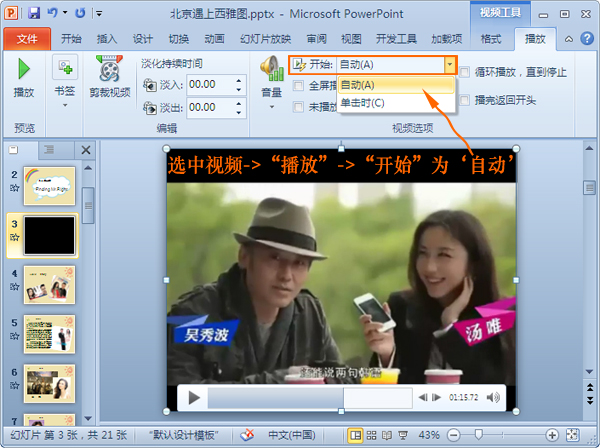Increase the Fade In duration spinner
Image resolution: width=600 pixels, height=448 pixels.
point(239,80)
